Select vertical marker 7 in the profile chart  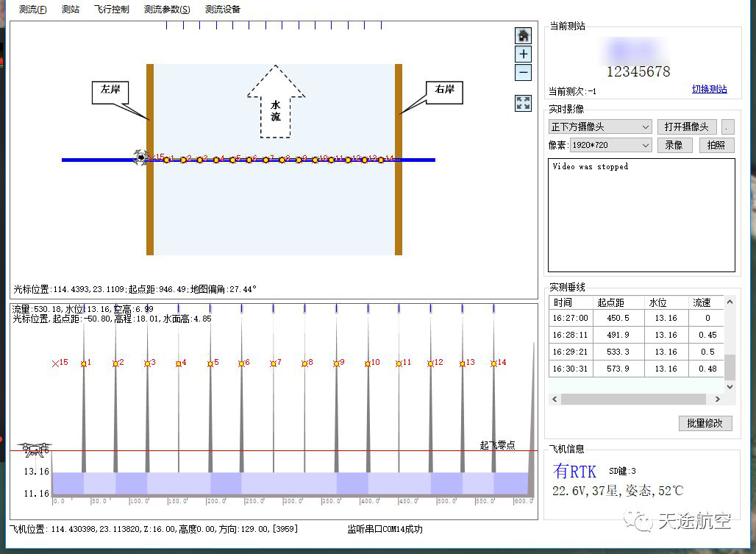click(x=273, y=363)
